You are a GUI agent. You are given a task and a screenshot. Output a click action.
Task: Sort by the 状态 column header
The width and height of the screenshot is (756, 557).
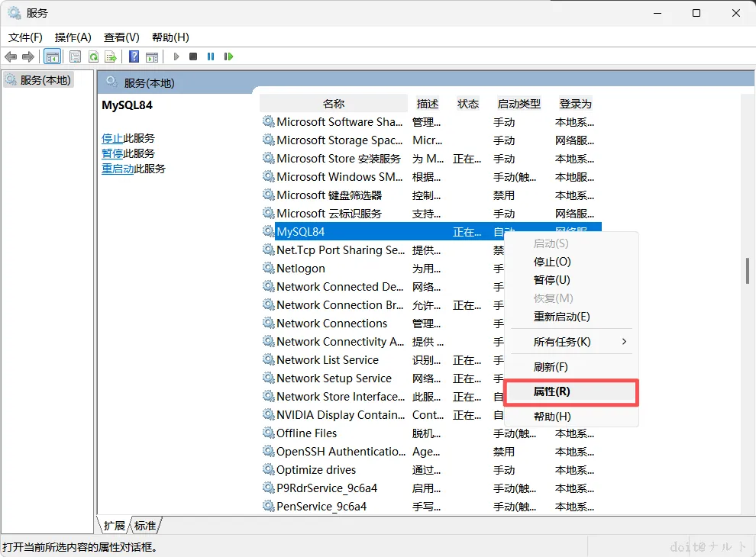pyautogui.click(x=468, y=104)
